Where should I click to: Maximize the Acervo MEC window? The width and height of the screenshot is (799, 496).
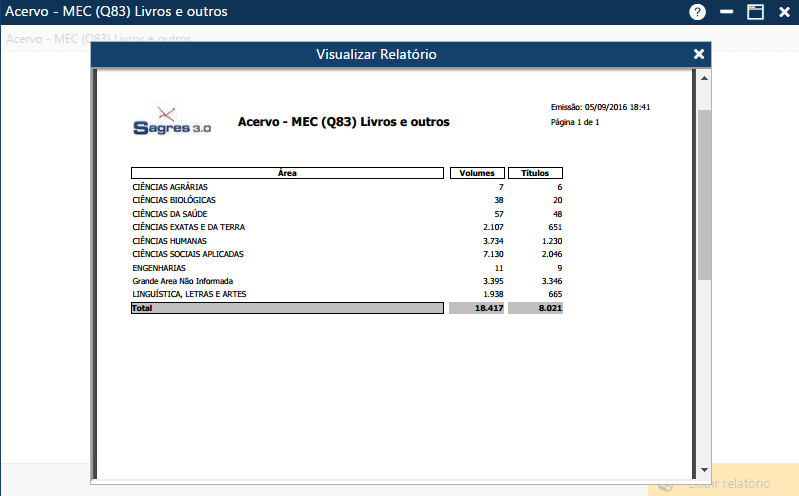pyautogui.click(x=755, y=12)
